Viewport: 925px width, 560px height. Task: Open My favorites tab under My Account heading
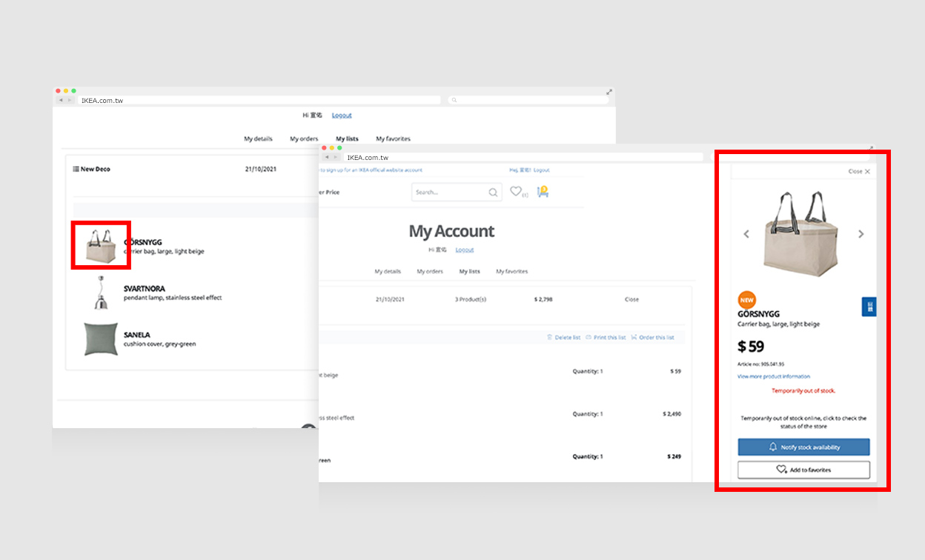point(511,272)
